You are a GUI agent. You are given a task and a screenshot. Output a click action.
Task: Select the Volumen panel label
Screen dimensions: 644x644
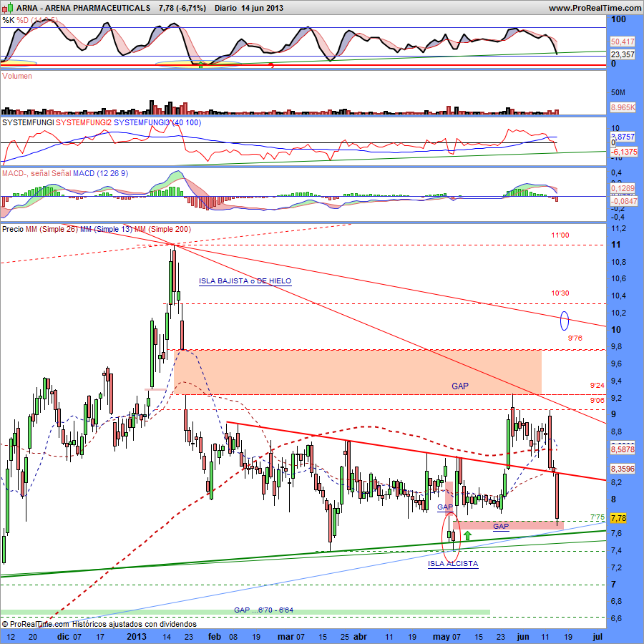click(x=17, y=76)
